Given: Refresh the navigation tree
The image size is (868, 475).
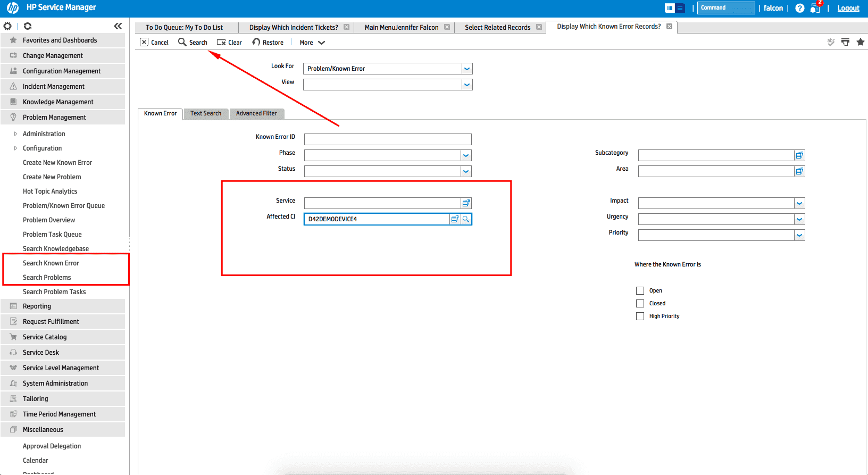Looking at the screenshot, I should pos(28,26).
